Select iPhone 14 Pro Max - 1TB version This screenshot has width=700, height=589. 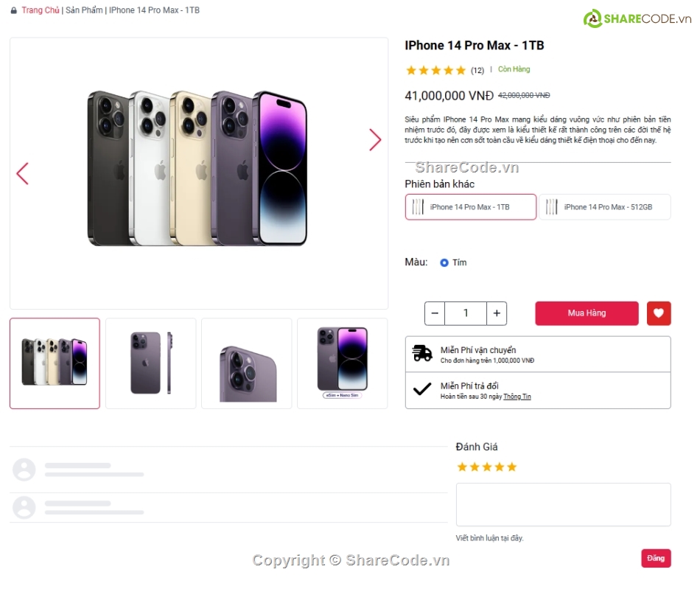[471, 207]
